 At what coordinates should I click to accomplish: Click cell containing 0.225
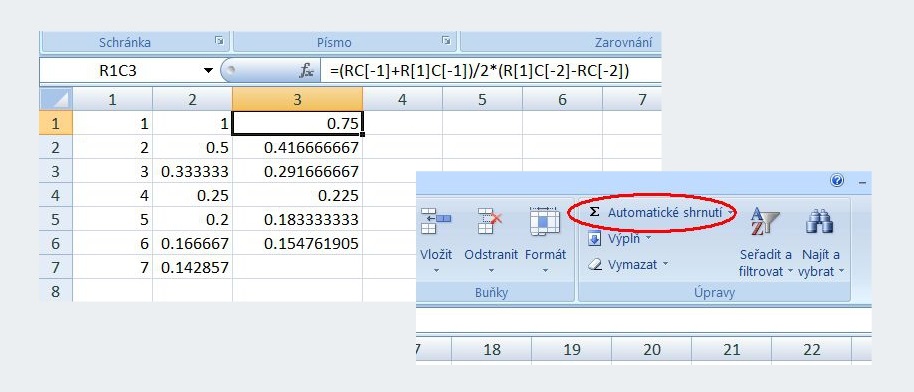[297, 195]
